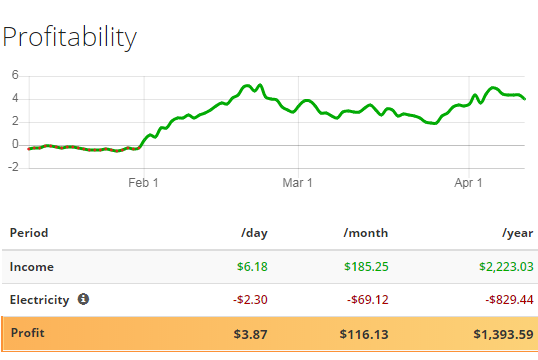Click the $116.13 monthly profit value

tap(364, 334)
